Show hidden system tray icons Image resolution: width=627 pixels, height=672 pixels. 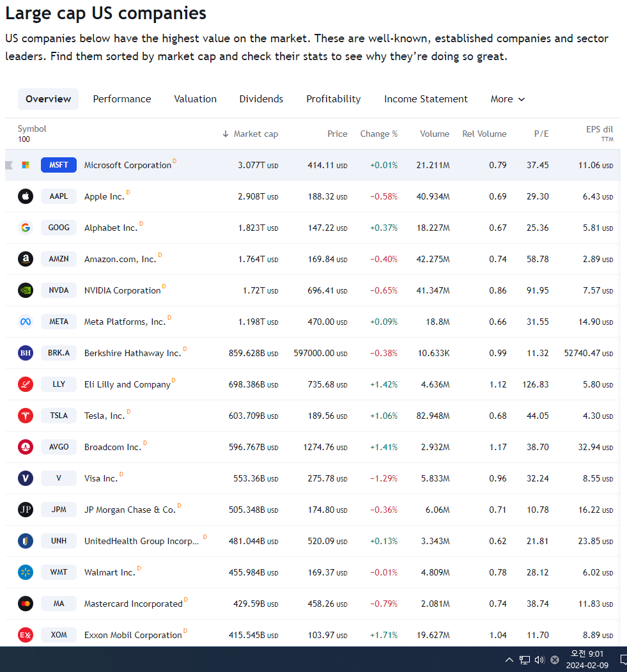point(509,660)
